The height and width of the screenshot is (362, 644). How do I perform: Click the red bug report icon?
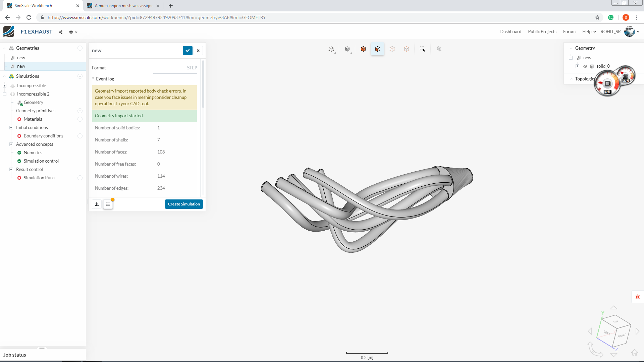click(637, 297)
